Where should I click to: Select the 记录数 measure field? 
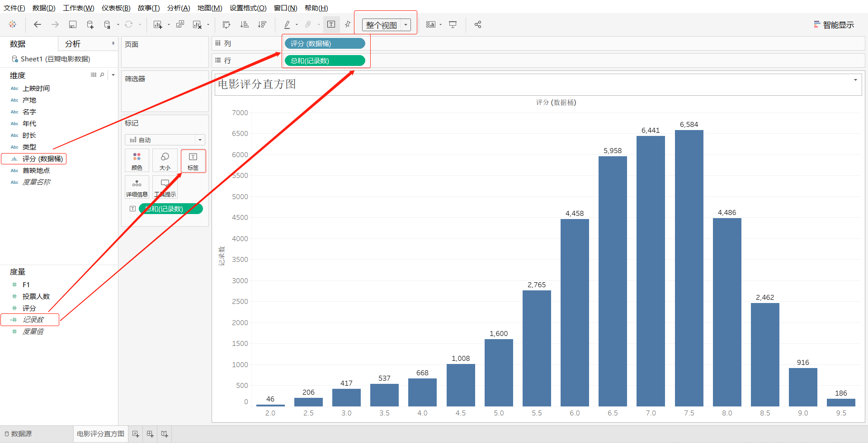[33, 320]
